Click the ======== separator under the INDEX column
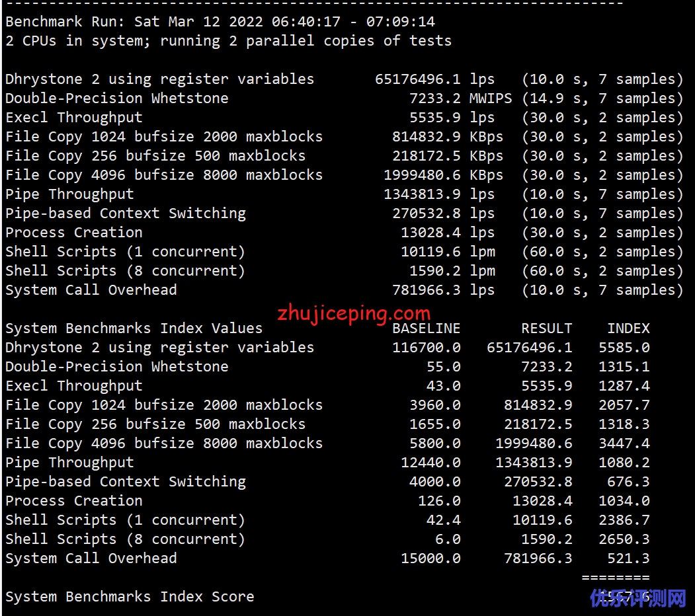Image resolution: width=695 pixels, height=616 pixels. [x=615, y=578]
